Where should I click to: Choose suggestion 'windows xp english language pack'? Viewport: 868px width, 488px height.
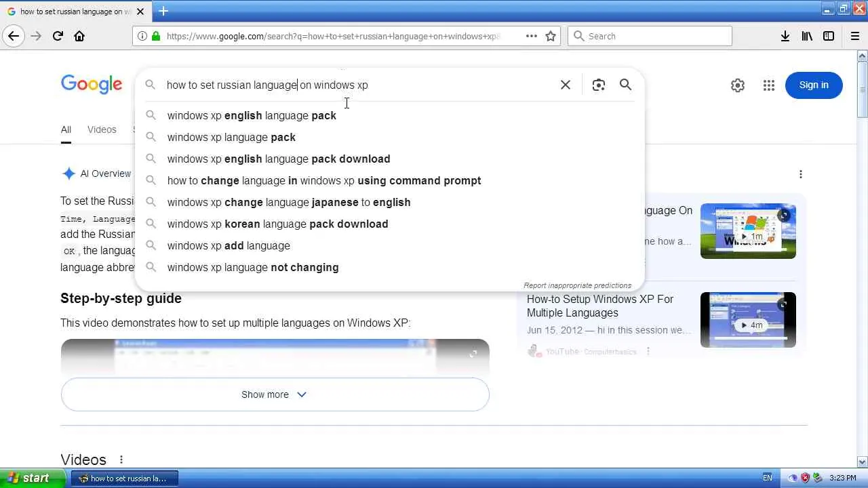click(390, 115)
